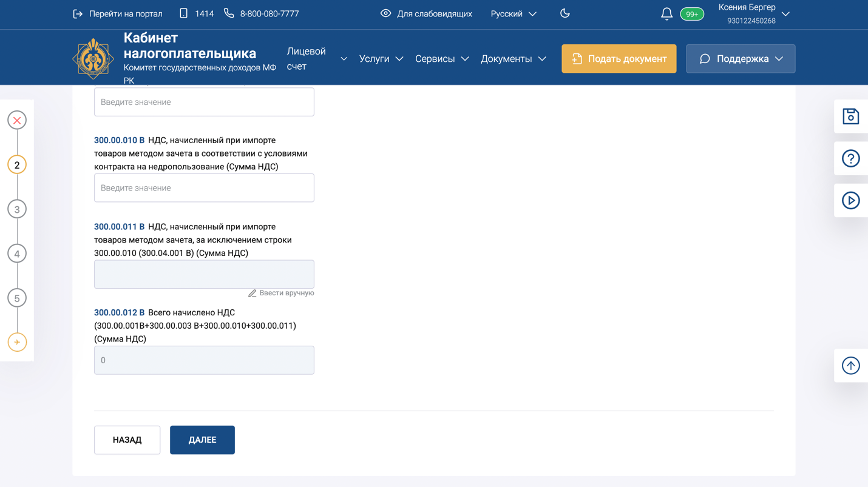This screenshot has width=868, height=487.
Task: Open the Документы menu
Action: [x=513, y=59]
